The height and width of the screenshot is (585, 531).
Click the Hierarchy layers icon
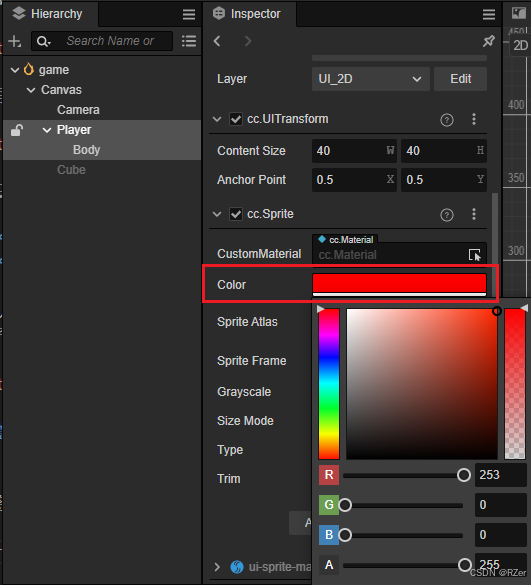pos(19,13)
